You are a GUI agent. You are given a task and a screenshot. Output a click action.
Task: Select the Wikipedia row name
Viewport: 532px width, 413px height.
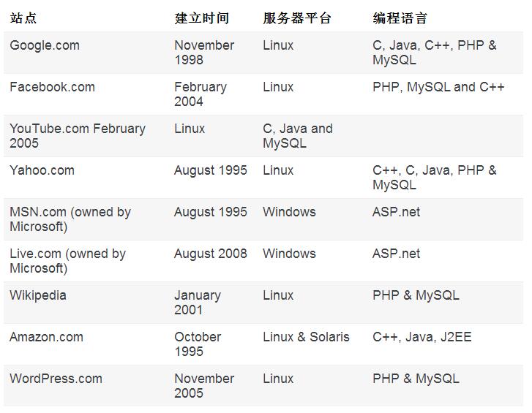click(x=38, y=295)
